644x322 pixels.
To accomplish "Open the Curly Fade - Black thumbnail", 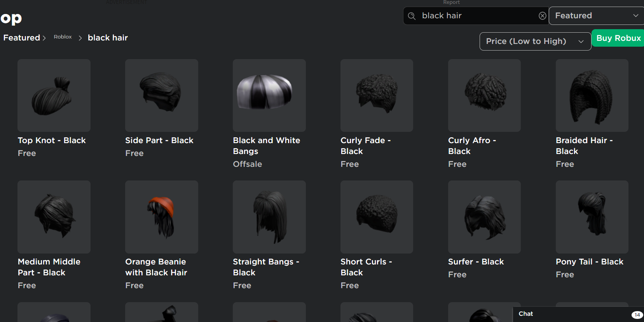I will coord(377,96).
